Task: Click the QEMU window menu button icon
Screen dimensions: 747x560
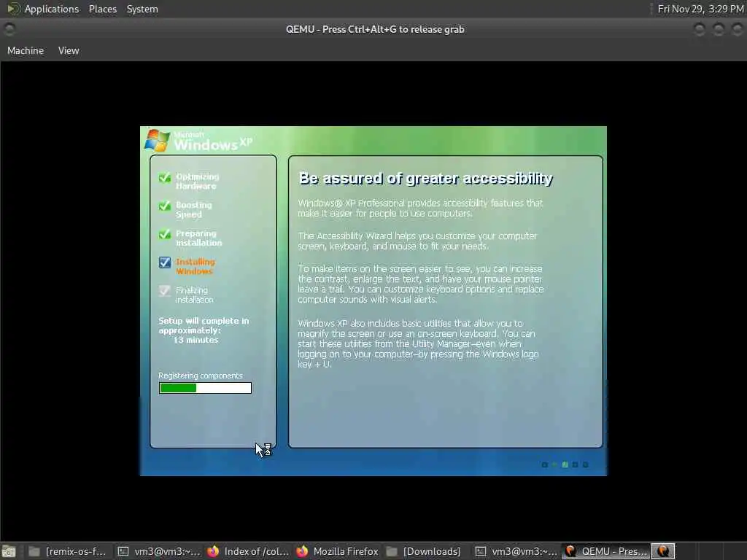Action: (9, 29)
